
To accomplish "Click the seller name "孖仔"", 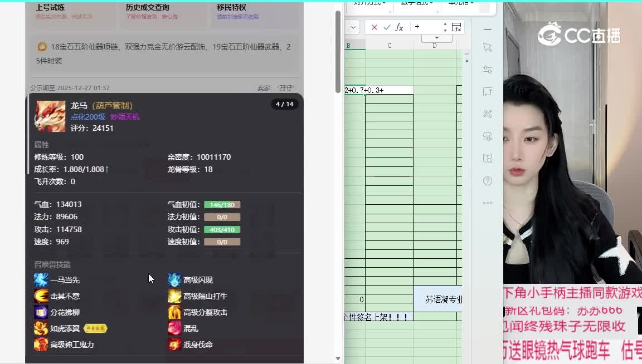I will pos(286,88).
